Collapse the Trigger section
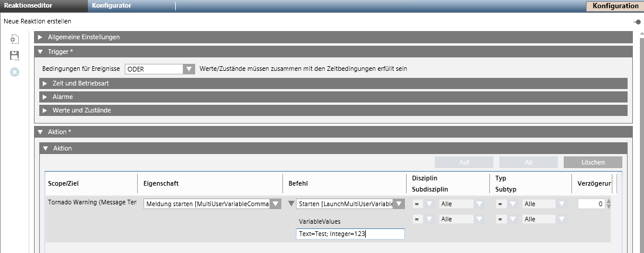The height and width of the screenshot is (253, 644). (x=40, y=52)
